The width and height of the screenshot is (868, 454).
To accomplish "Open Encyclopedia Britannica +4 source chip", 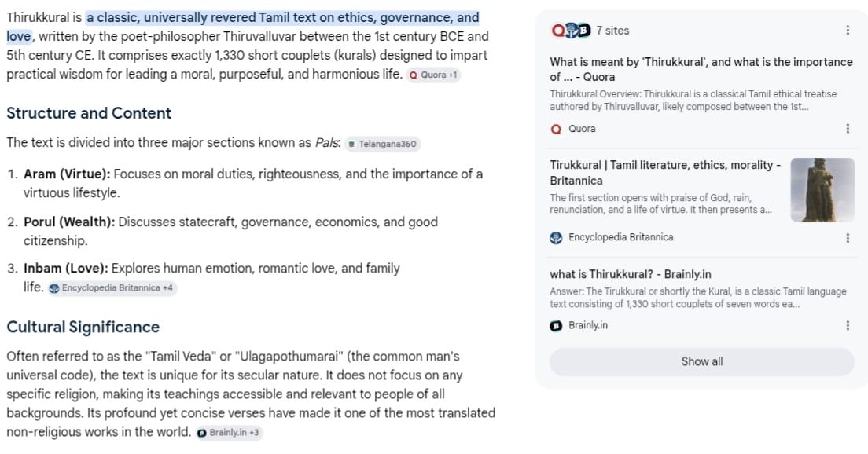I will (112, 288).
